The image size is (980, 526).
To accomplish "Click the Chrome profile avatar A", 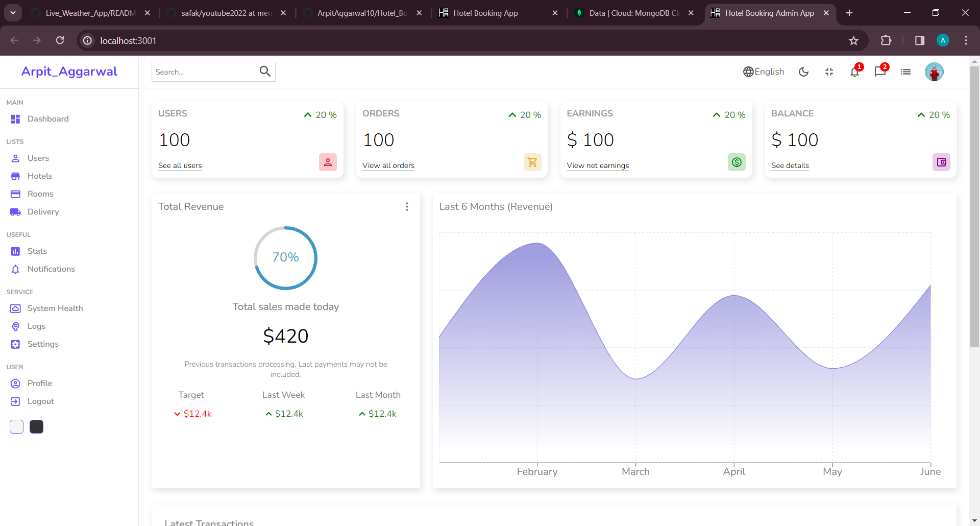I will 943,40.
